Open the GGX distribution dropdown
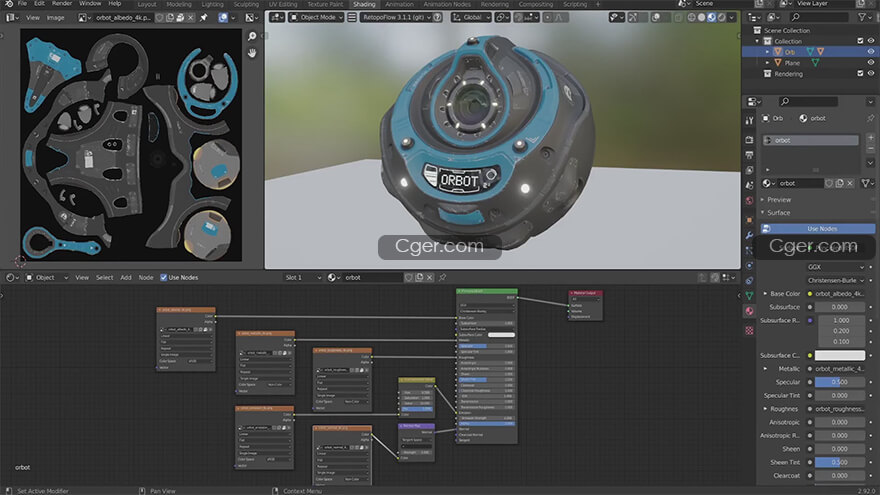Viewport: 880px width, 495px height. 836,267
